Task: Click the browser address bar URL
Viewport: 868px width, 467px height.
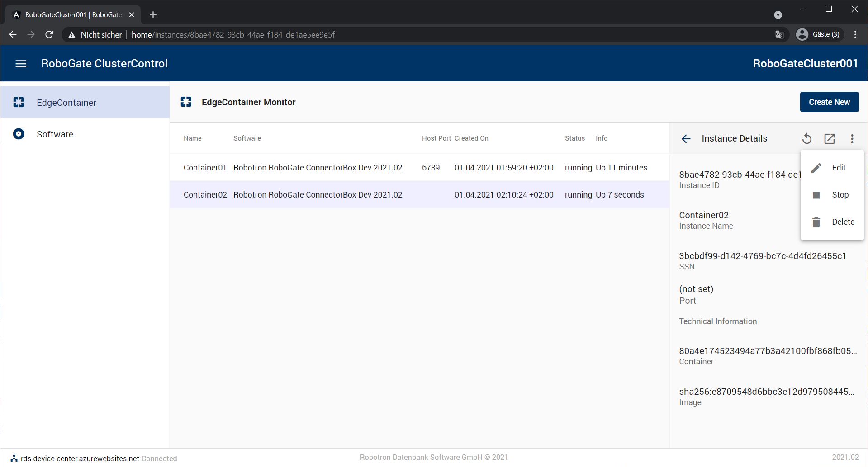Action: (233, 35)
